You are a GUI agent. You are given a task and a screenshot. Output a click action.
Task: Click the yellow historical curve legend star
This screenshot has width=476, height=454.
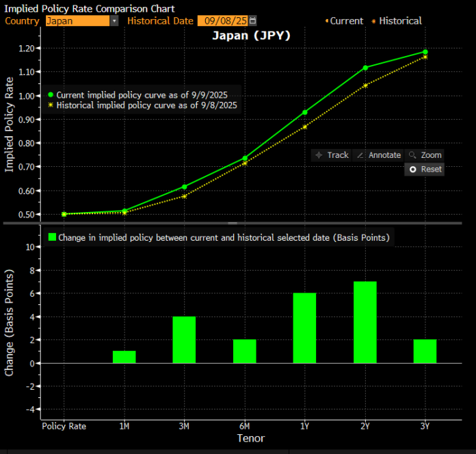point(51,105)
